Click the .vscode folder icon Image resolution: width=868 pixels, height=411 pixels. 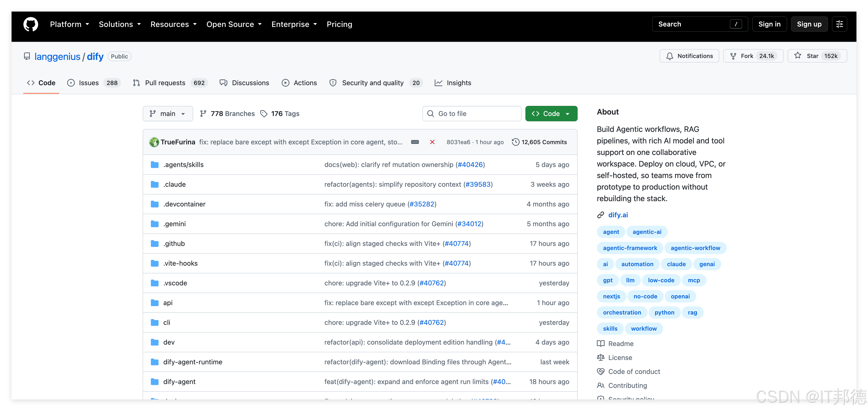(x=155, y=283)
